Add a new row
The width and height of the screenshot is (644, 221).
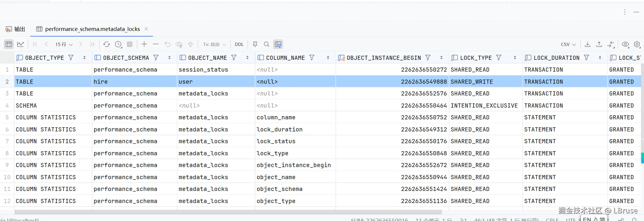[144, 44]
